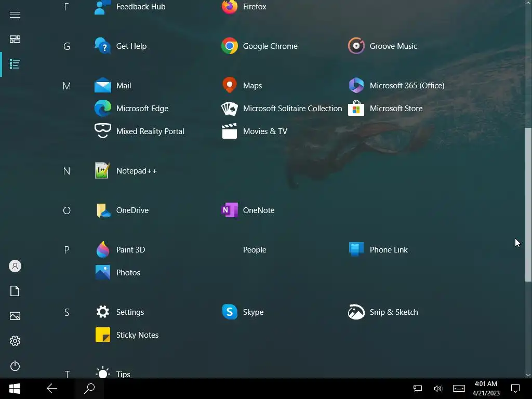This screenshot has width=532, height=399.
Task: Open the Settings gear app icon in list
Action: [x=102, y=312]
